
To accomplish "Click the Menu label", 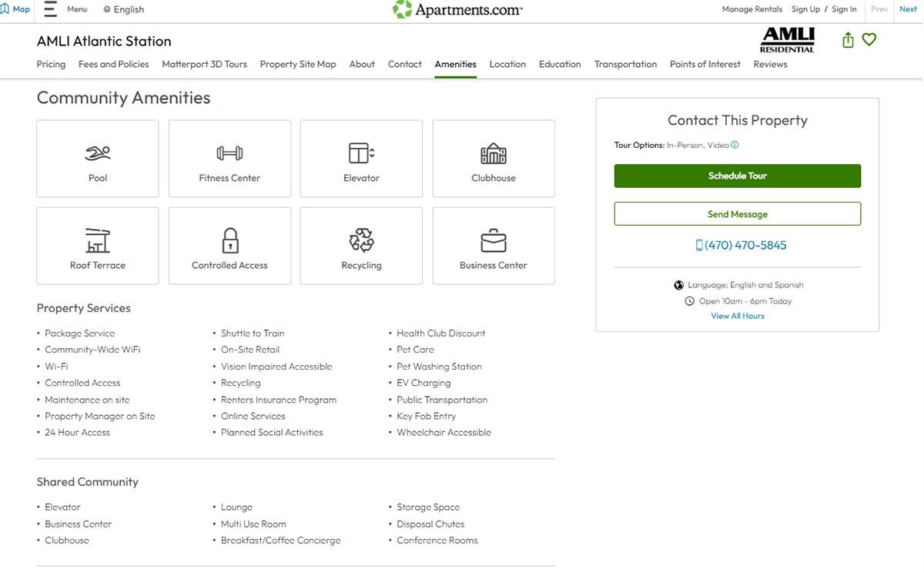I will (x=77, y=9).
